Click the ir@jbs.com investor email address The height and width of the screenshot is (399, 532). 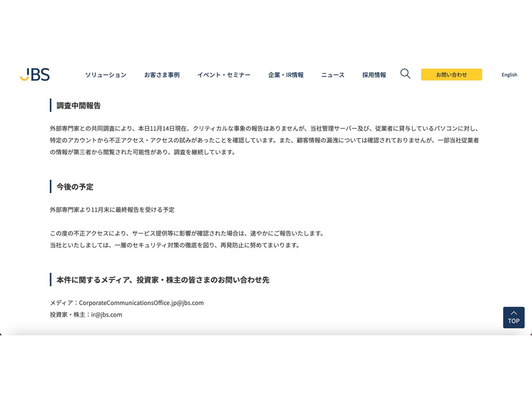(x=106, y=315)
